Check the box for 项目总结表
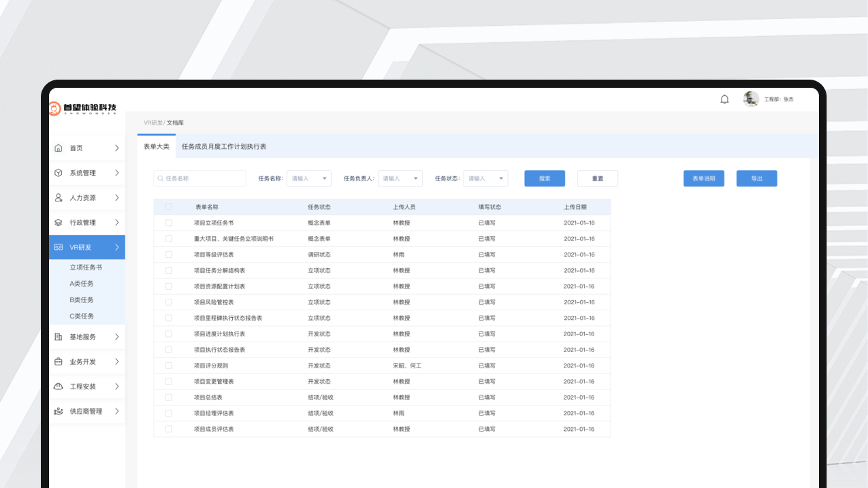This screenshot has height=488, width=868. 169,397
